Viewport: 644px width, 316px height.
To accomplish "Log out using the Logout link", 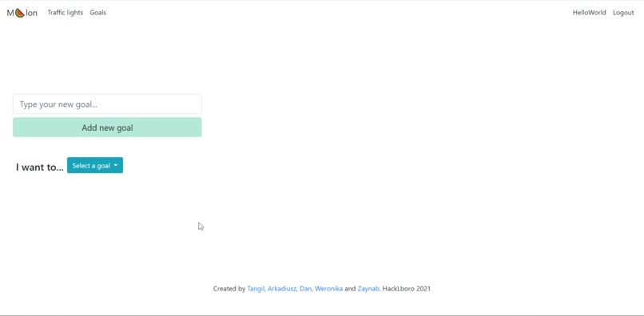I will click(x=623, y=13).
